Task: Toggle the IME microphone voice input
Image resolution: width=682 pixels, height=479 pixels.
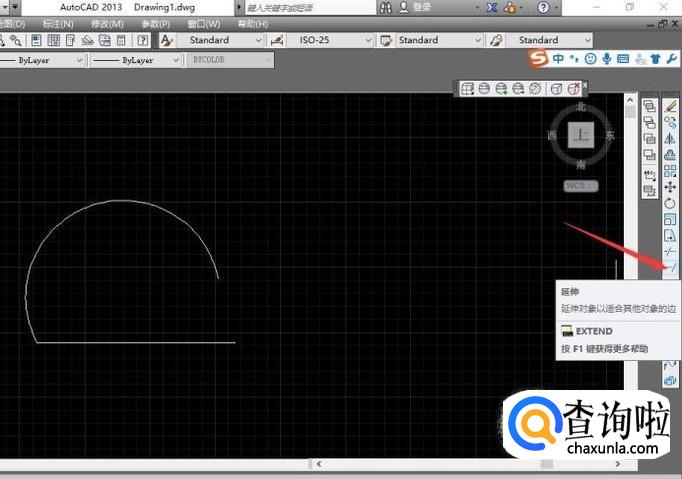Action: pos(607,59)
